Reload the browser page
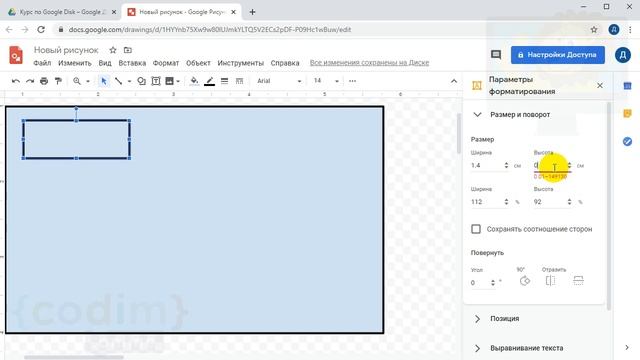Viewport: 640px width, 360px height. (41, 29)
